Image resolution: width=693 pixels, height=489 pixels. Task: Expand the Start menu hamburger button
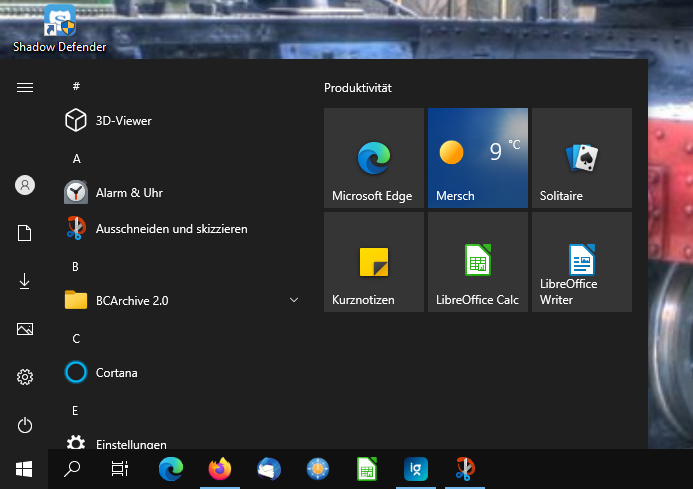tap(25, 88)
